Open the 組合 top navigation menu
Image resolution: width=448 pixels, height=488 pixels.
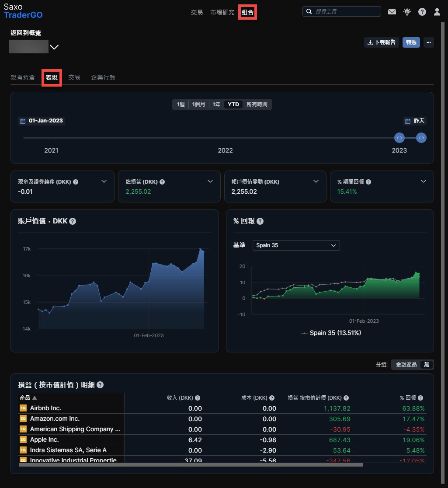point(248,12)
